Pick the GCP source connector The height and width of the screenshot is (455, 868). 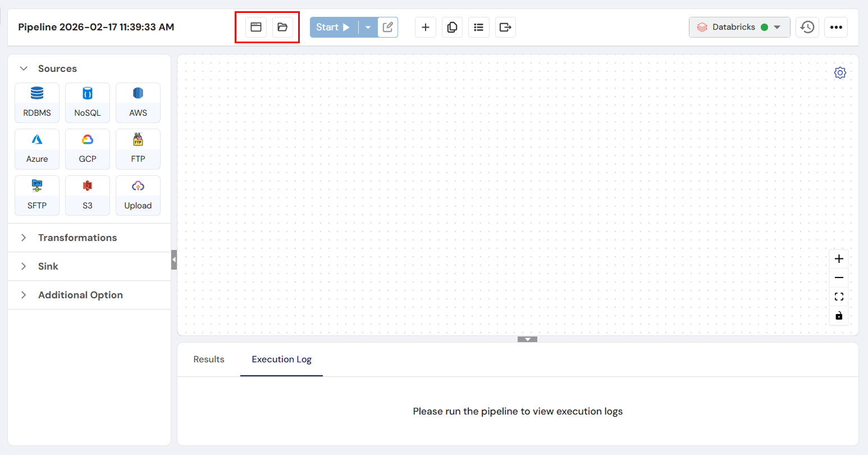pos(88,149)
